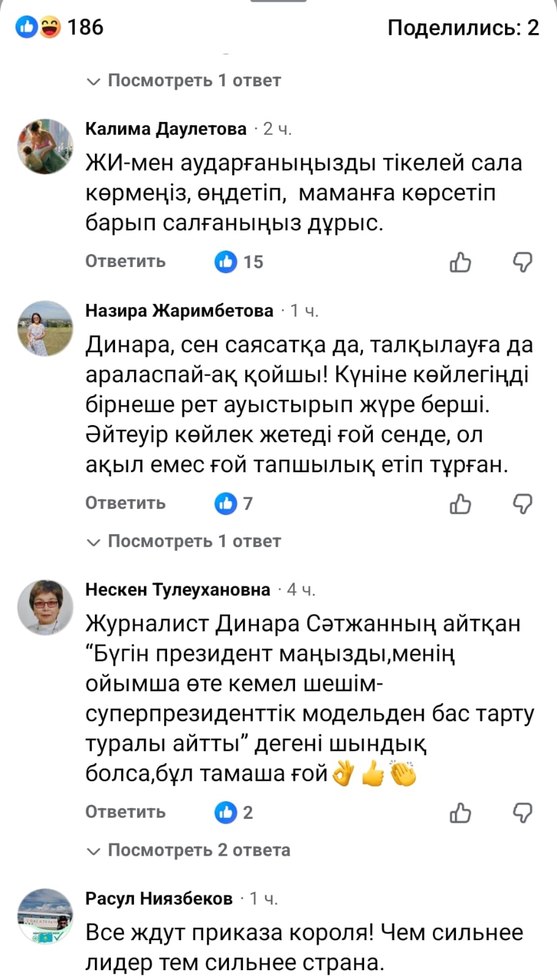The image size is (557, 980).
Task: Click 'Ответить' under Назира Жаримбетова's comment
Action: click(125, 503)
